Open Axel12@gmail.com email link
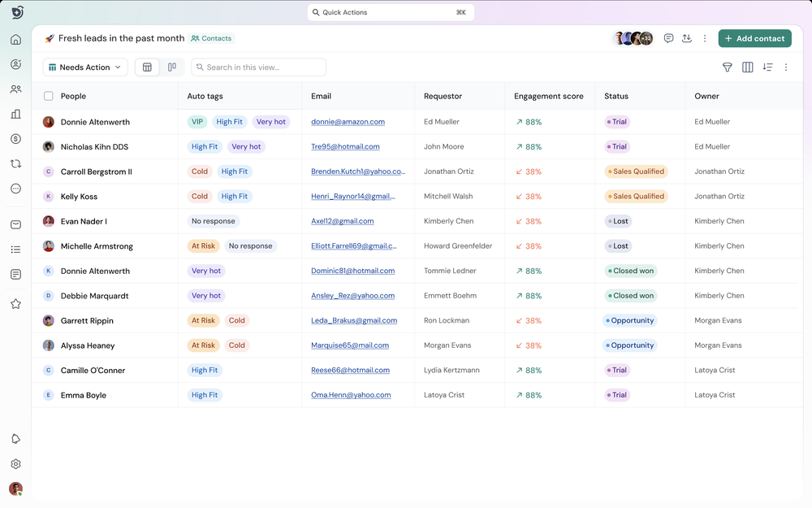Viewport: 812px width, 508px height. click(343, 221)
